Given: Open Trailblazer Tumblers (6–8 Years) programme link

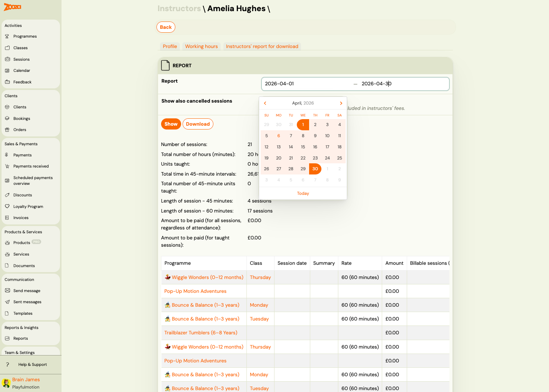Looking at the screenshot, I should (x=201, y=333).
